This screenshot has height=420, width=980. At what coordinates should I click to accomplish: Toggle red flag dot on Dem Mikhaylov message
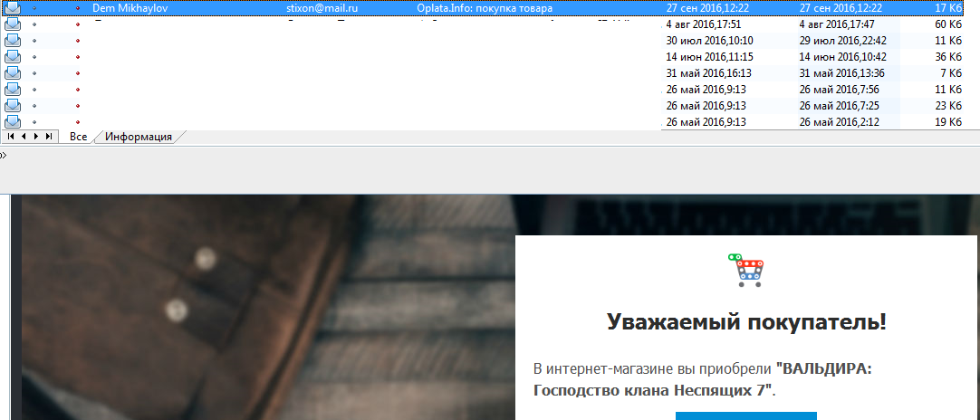[77, 8]
